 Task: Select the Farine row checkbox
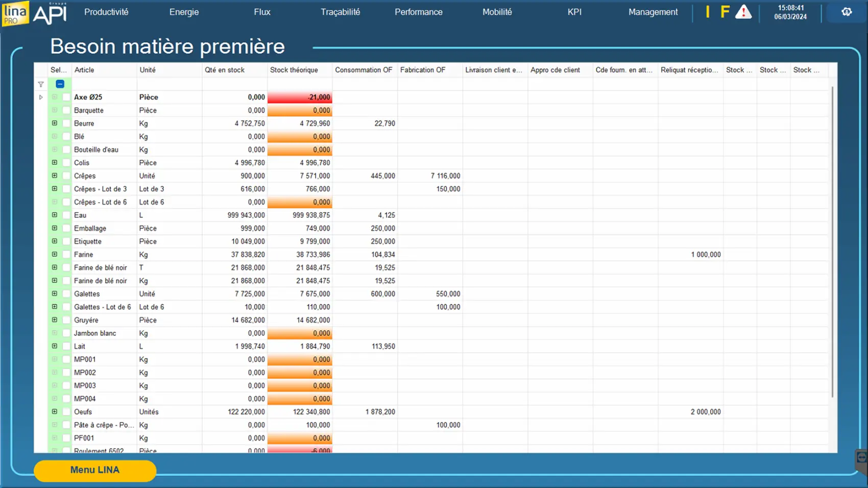click(66, 255)
